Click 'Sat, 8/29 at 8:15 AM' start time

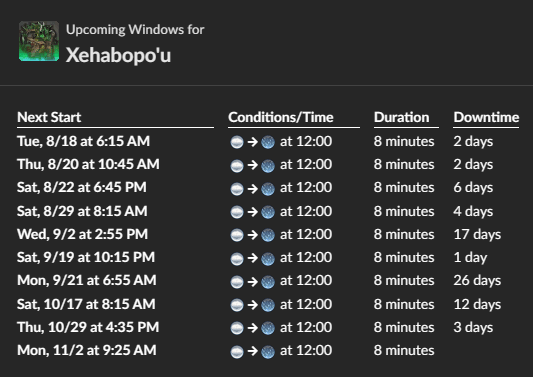(x=82, y=211)
